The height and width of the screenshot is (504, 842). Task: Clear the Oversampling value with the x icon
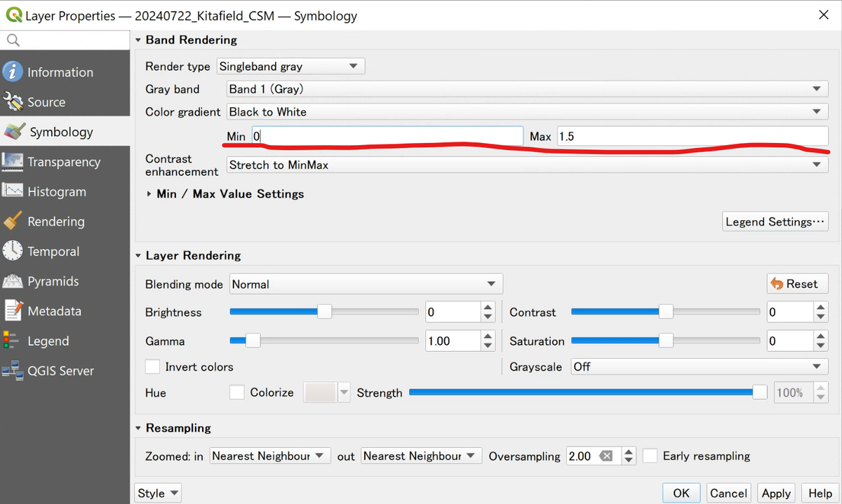606,456
